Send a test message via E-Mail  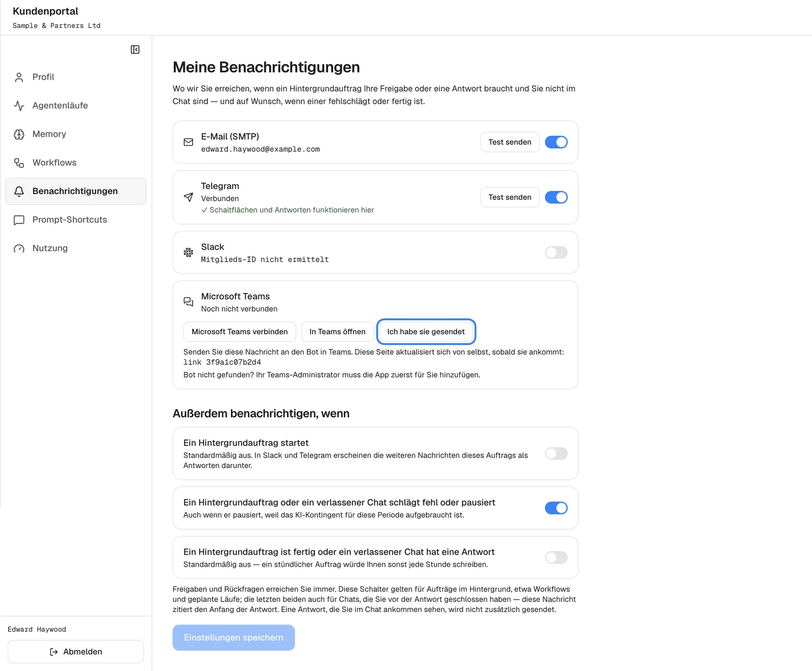click(x=510, y=142)
